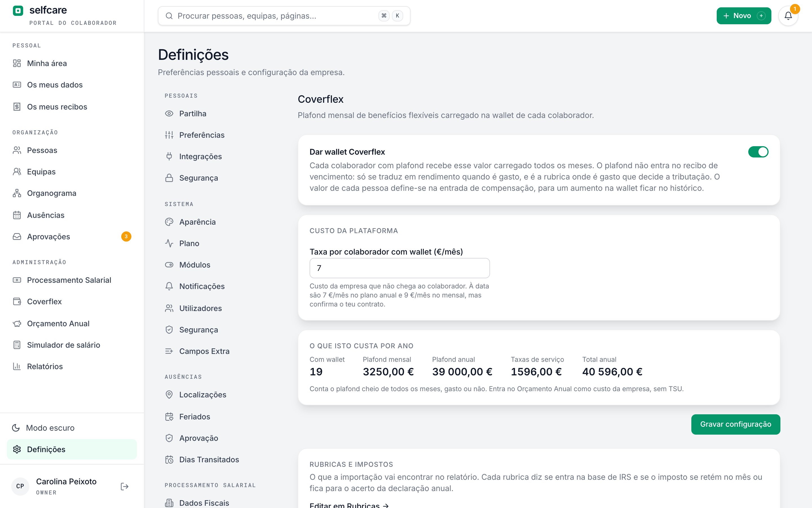Click the Processamento Salarial banknote icon
The height and width of the screenshot is (508, 812).
[x=17, y=280]
